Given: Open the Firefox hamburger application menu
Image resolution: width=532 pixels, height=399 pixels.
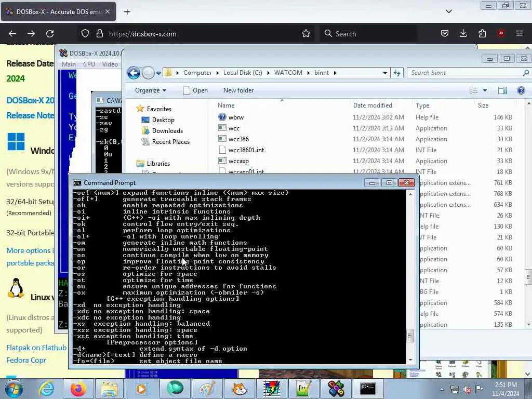Looking at the screenshot, I should 519,33.
